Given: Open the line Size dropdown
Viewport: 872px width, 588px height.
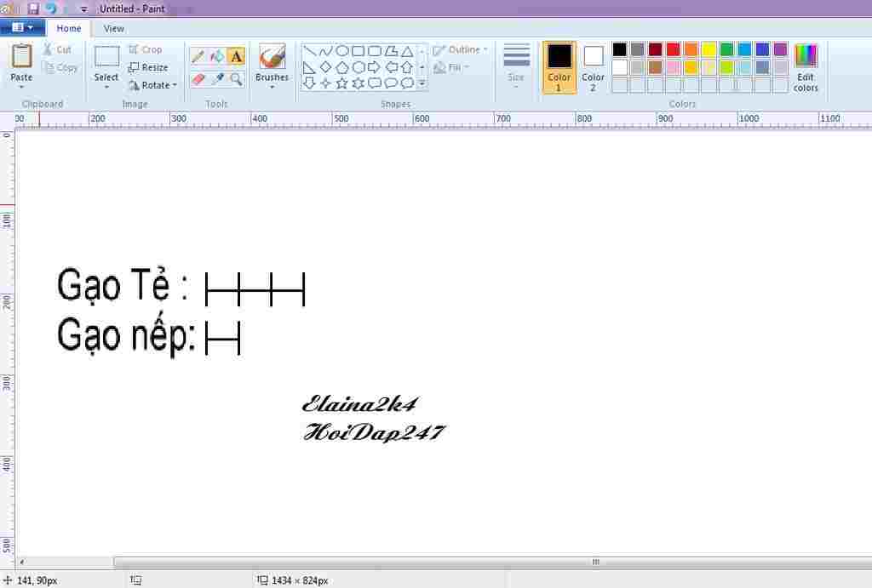Looking at the screenshot, I should [x=516, y=66].
